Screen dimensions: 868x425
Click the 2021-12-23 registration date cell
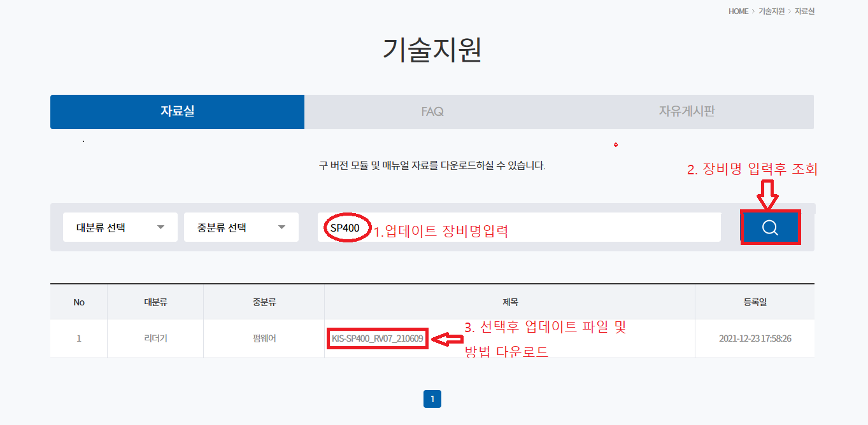754,338
